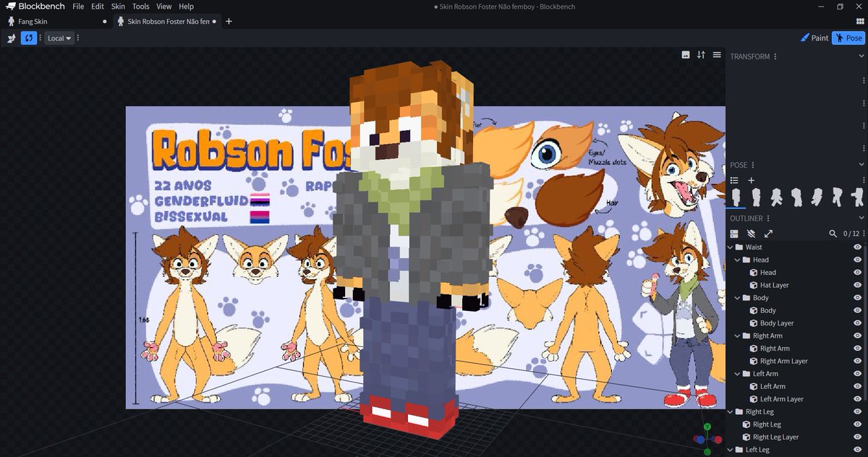Collapse the Pose panel
The width and height of the screenshot is (868, 457).
pos(861,165)
